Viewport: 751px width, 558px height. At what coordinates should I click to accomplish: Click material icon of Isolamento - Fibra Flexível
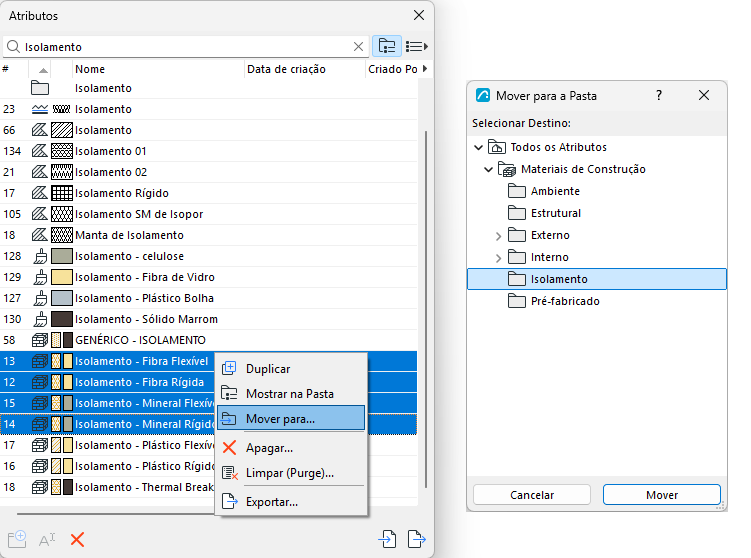click(40, 361)
